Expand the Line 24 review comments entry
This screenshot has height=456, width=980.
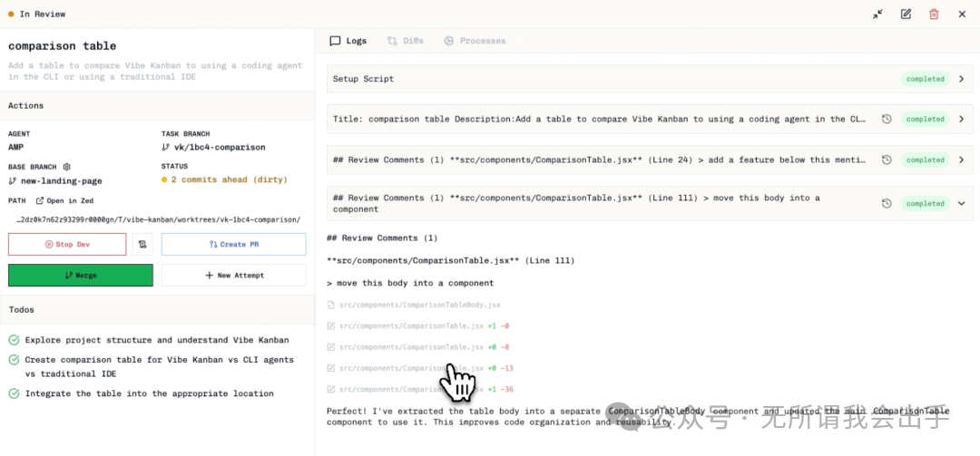click(962, 160)
